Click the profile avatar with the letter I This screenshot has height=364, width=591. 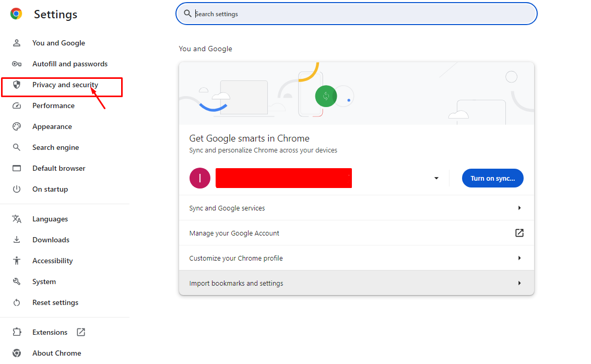coord(200,178)
